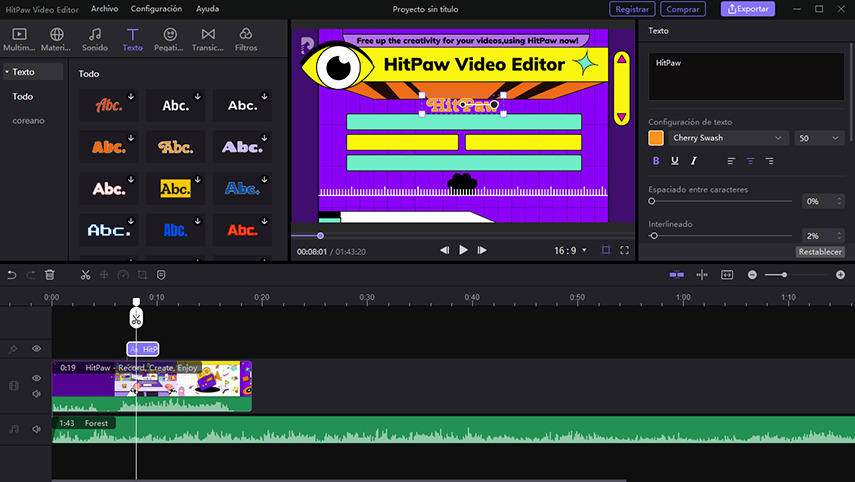Mute the video track audio
Viewport: 855px width, 482px height.
coord(37,394)
